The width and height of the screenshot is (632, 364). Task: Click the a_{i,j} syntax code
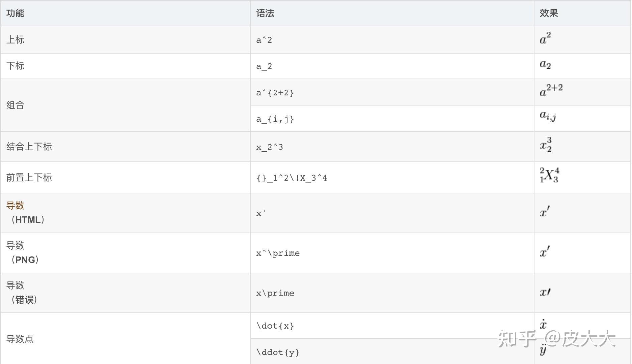[275, 119]
